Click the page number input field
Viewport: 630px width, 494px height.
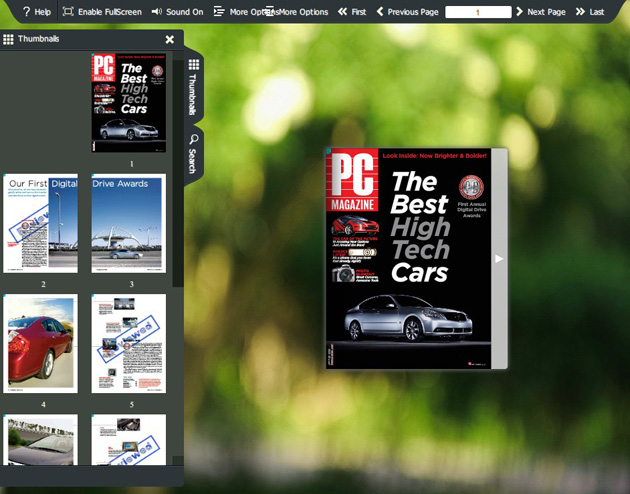pos(478,12)
